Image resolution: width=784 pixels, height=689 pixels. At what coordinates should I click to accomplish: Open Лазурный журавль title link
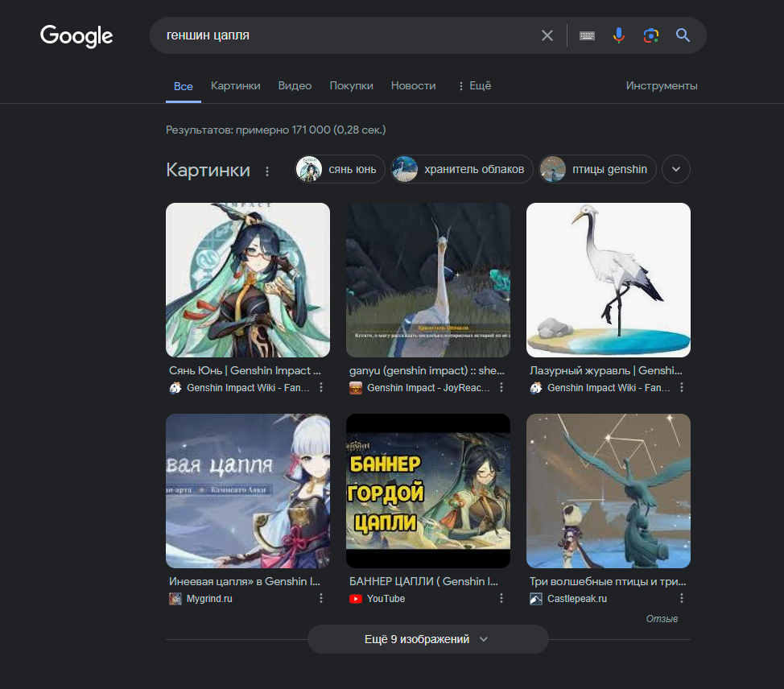(605, 370)
